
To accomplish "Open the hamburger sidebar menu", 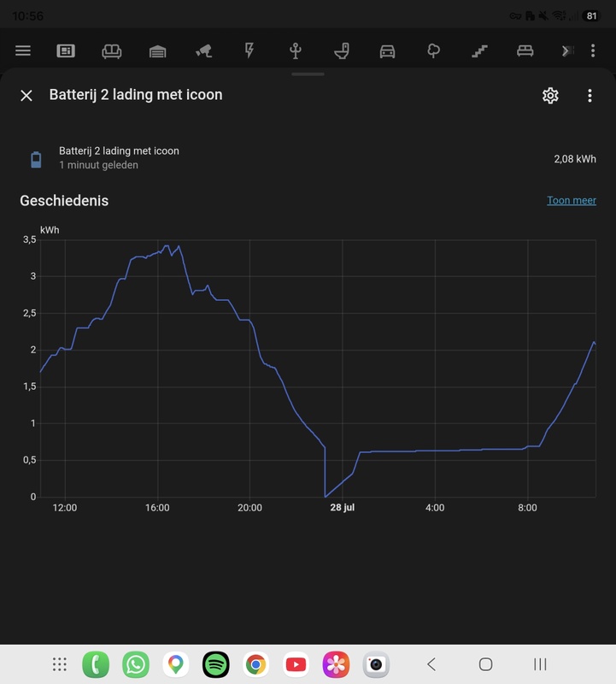I will coord(23,50).
